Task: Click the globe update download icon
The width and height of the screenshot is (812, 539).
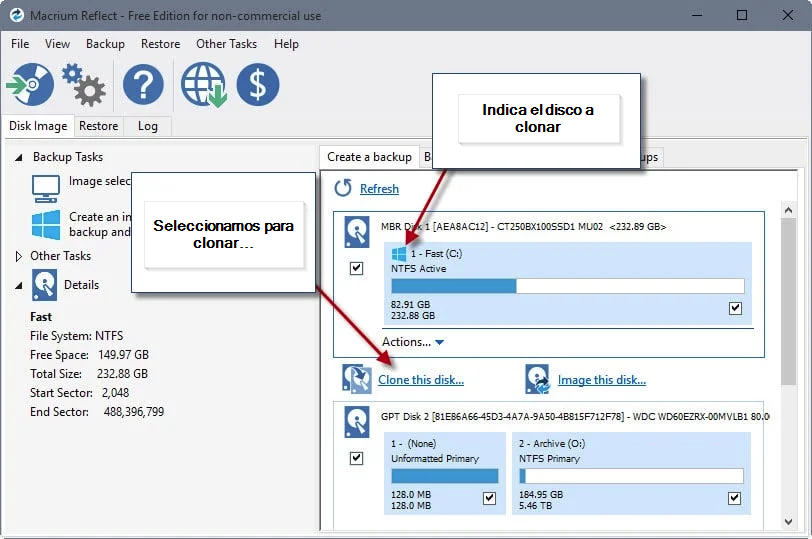Action: point(204,84)
